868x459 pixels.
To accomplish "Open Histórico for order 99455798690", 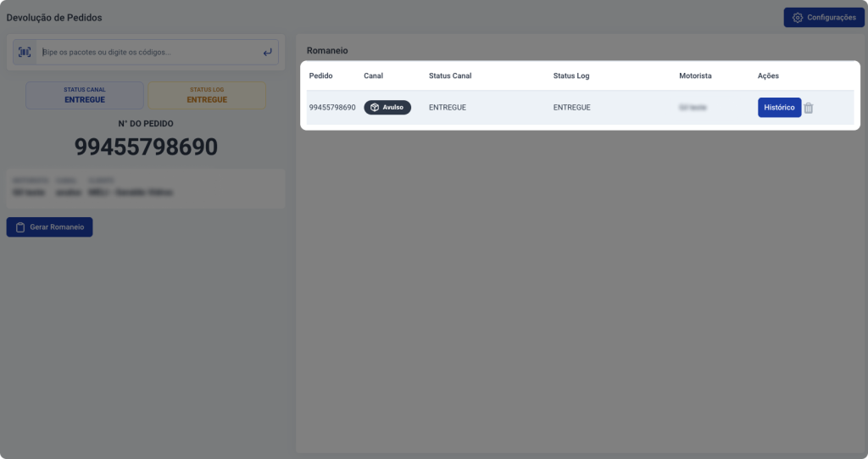I will 779,108.
